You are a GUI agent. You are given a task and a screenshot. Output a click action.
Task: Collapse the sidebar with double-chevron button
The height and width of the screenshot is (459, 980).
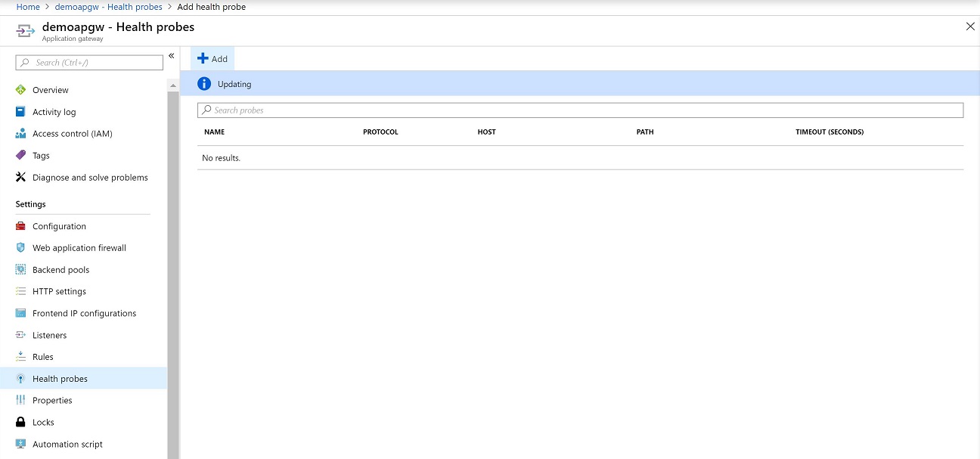coord(172,56)
